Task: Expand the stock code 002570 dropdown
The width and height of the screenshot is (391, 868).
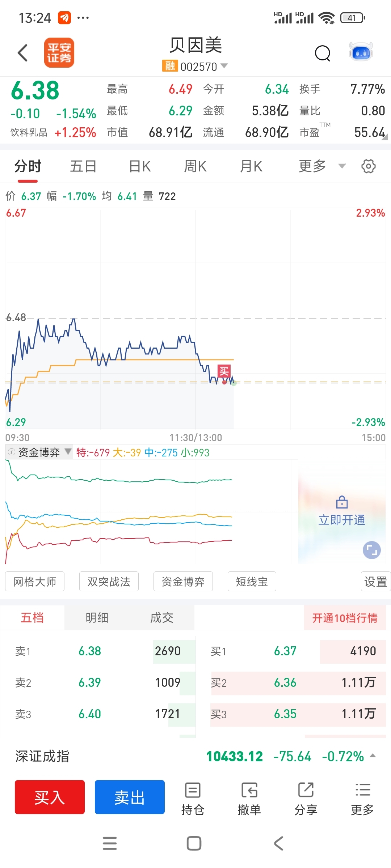Action: pyautogui.click(x=224, y=66)
